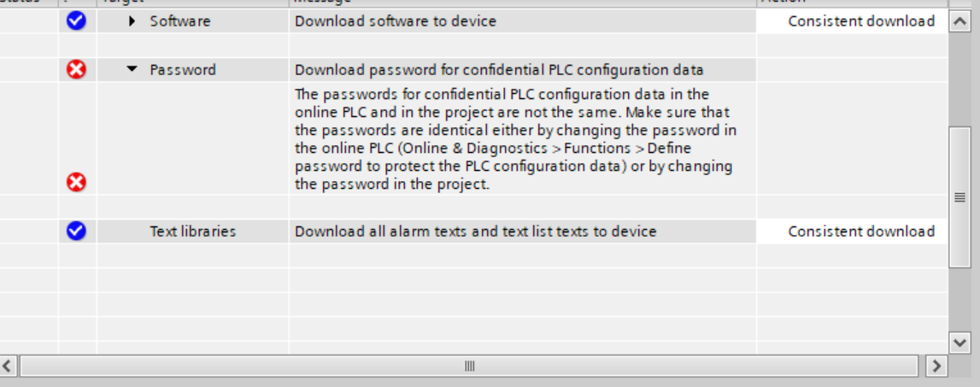Click the vertical scrollbar down arrow

960,342
